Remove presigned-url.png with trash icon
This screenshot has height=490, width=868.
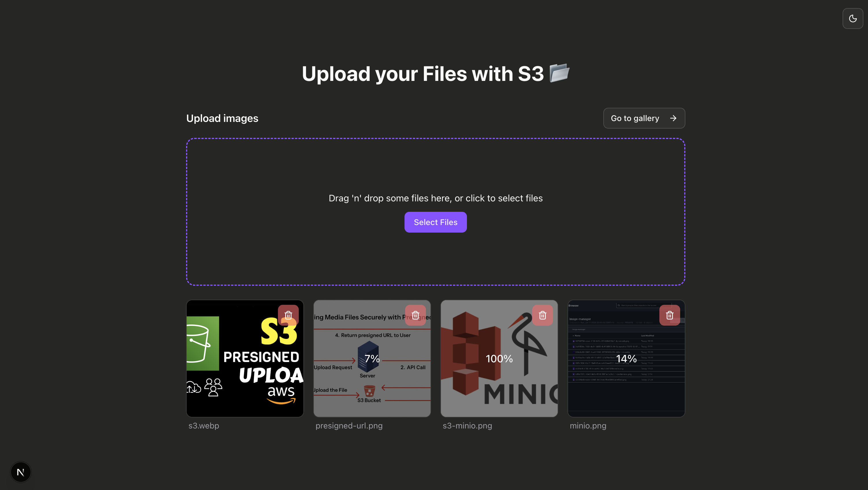click(415, 315)
